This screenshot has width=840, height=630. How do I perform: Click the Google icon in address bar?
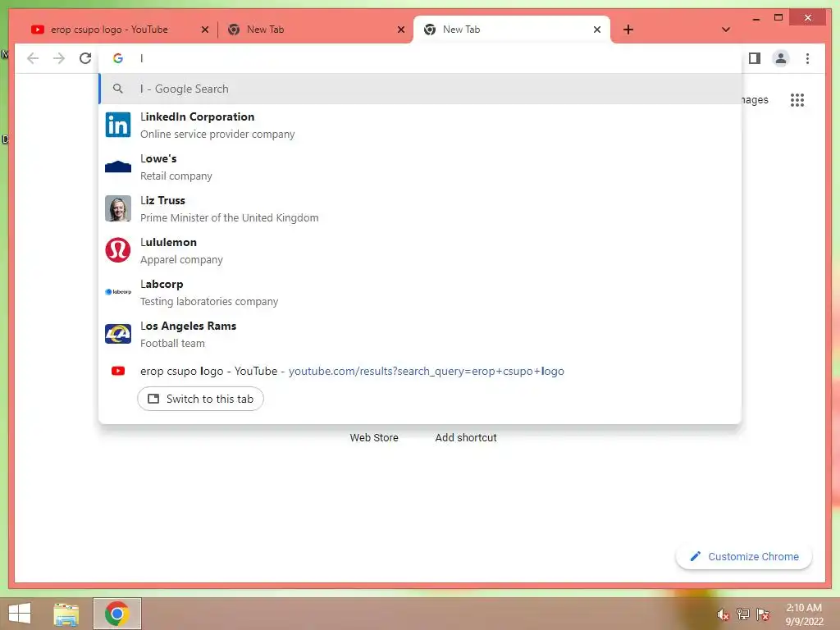coord(118,58)
